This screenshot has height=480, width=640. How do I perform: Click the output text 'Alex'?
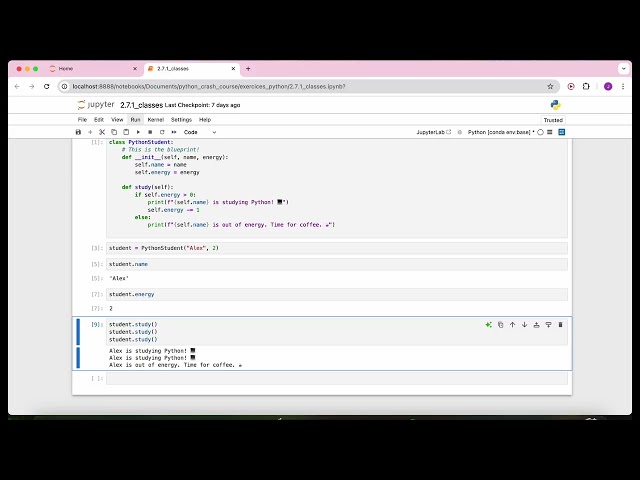pos(119,278)
